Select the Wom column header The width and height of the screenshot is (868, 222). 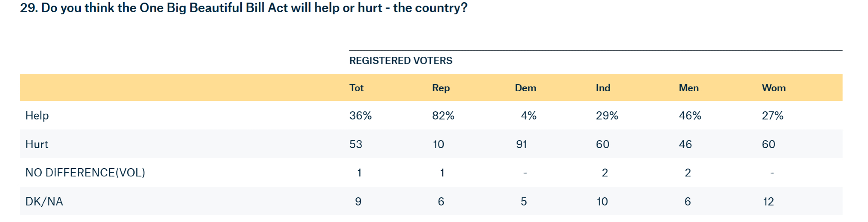[x=773, y=88]
